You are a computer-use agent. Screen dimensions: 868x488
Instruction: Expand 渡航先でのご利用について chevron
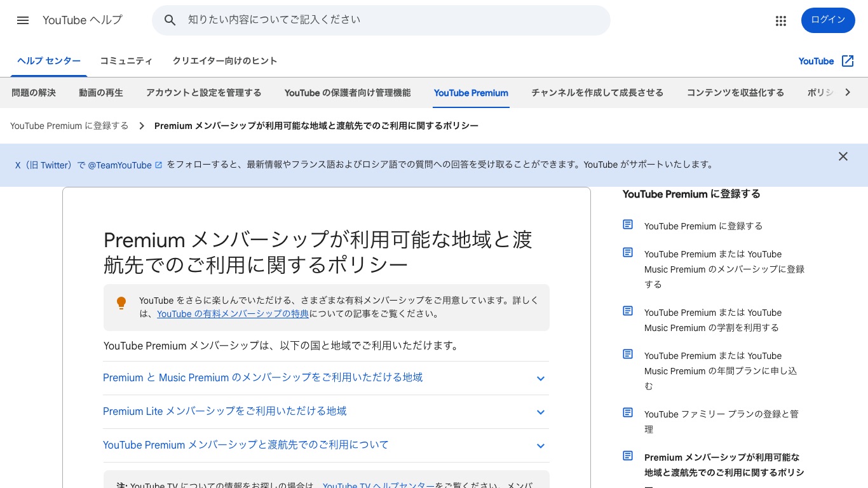click(x=541, y=445)
